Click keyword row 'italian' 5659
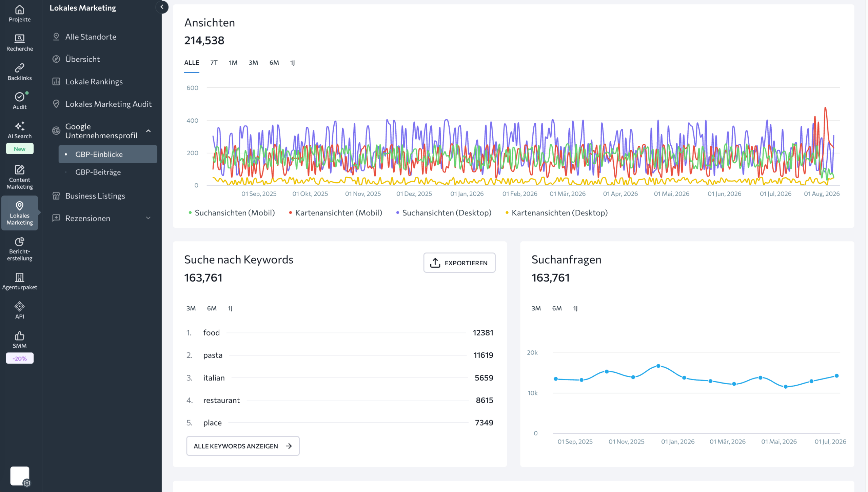This screenshot has width=868, height=492. [340, 378]
